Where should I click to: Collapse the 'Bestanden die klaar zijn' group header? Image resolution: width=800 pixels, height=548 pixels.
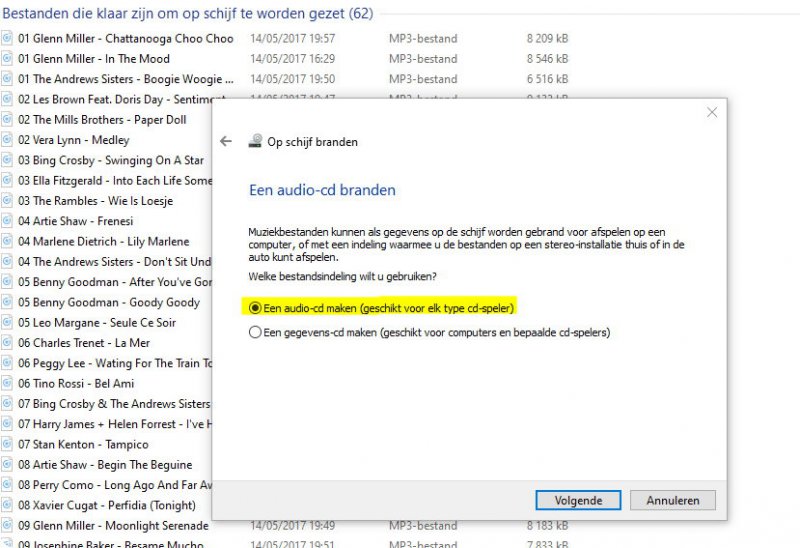(x=190, y=12)
